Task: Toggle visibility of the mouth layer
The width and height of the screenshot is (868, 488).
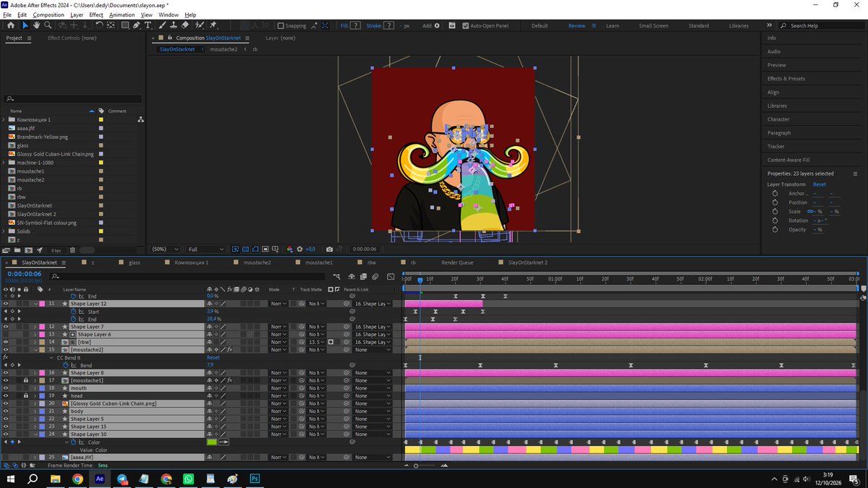Action: (6, 388)
